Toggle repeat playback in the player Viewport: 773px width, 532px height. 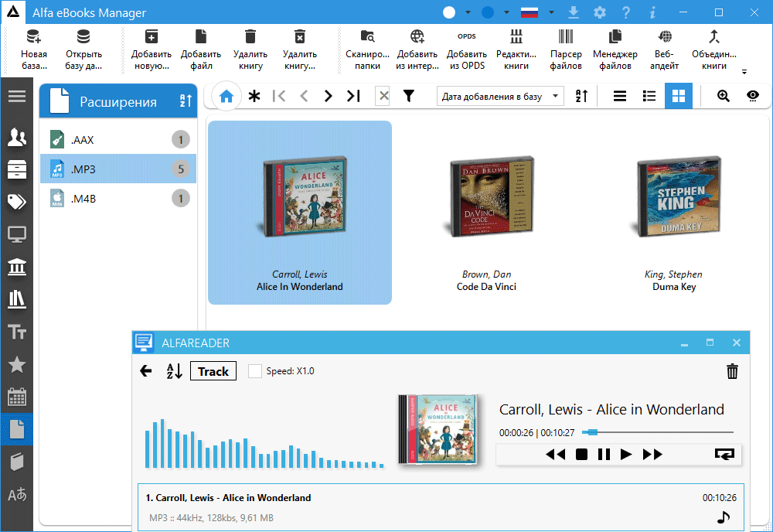[725, 455]
